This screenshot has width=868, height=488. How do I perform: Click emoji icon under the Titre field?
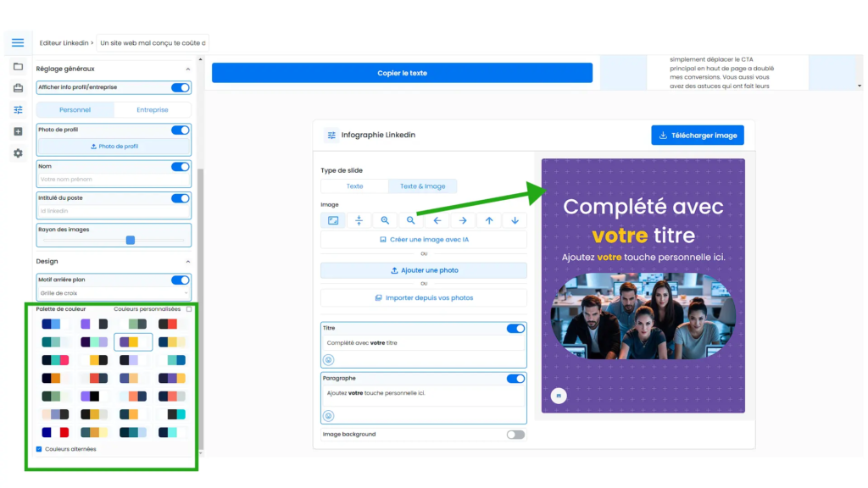(328, 359)
